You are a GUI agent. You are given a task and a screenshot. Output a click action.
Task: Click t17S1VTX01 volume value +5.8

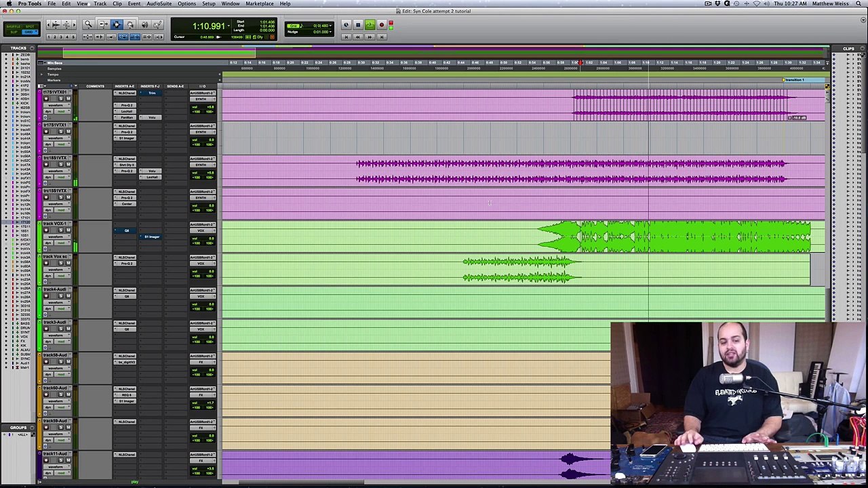210,107
